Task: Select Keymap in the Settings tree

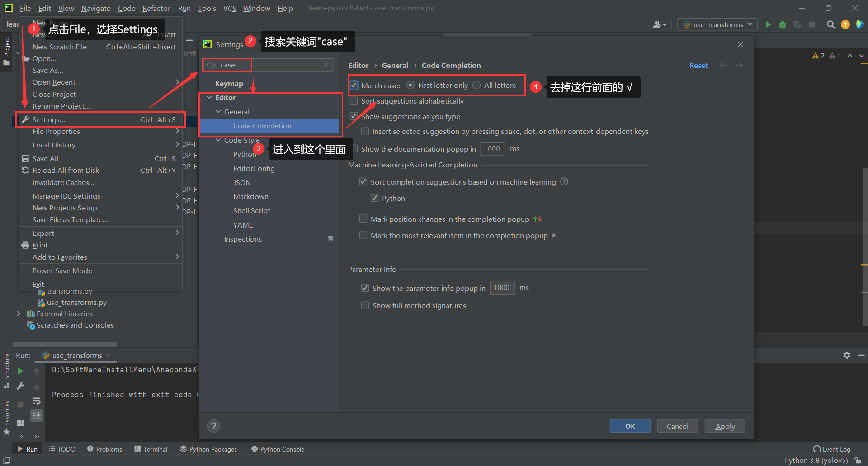Action: (229, 83)
